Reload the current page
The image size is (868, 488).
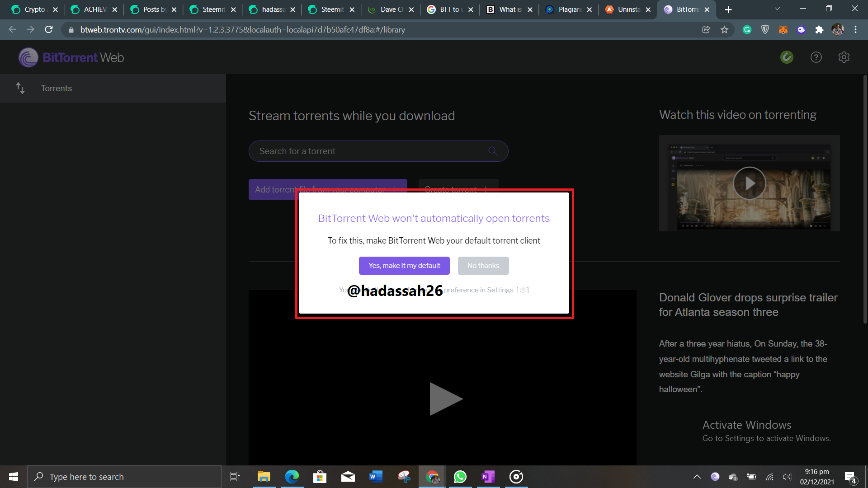pyautogui.click(x=49, y=29)
